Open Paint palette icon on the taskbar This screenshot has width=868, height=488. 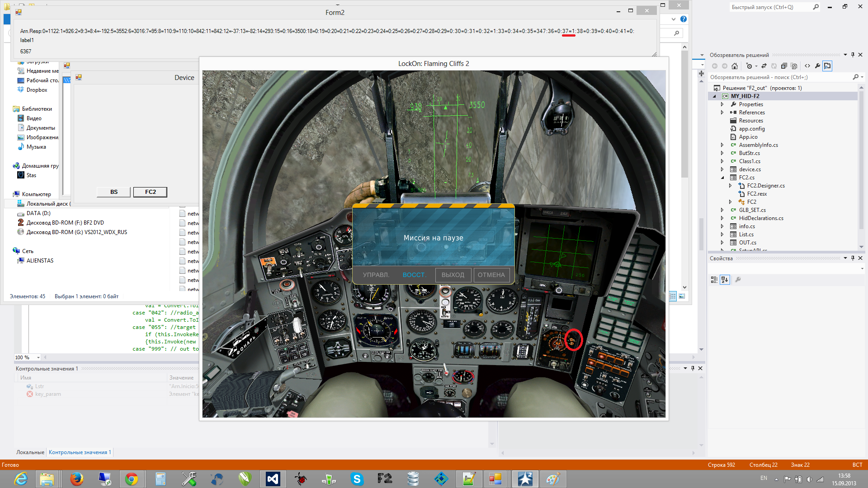[552, 479]
